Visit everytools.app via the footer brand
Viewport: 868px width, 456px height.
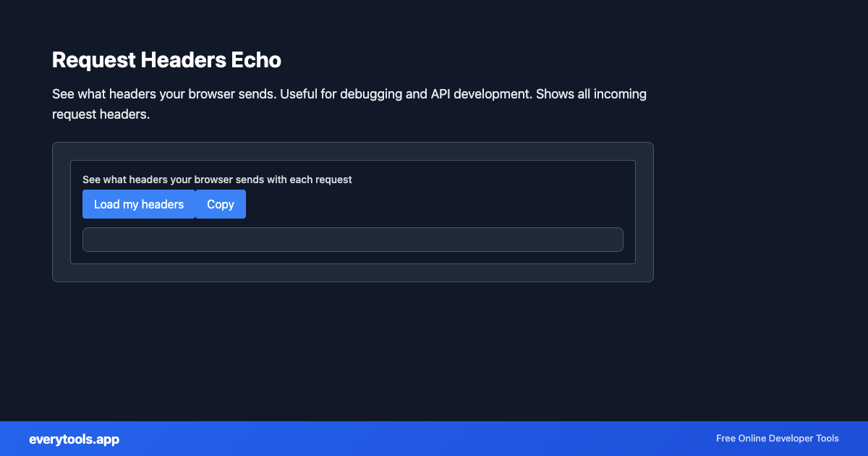point(74,439)
